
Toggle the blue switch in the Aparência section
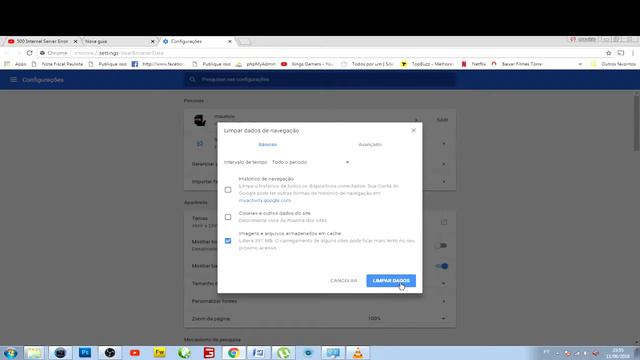442,266
